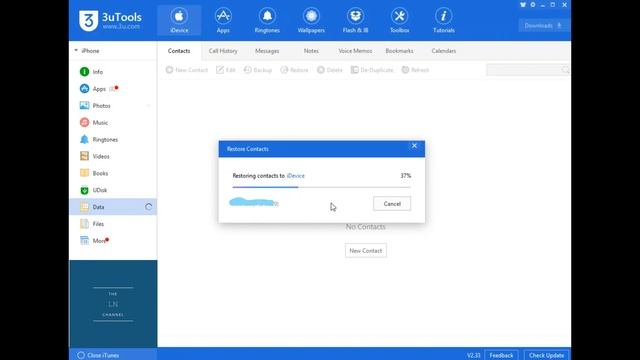
Task: Open the Ringtones section in top bar
Action: [x=267, y=20]
